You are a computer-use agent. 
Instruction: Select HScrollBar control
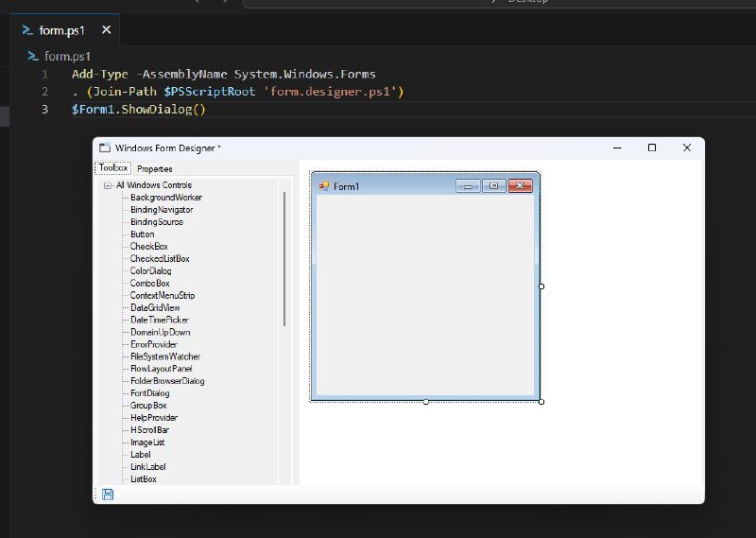click(x=149, y=430)
